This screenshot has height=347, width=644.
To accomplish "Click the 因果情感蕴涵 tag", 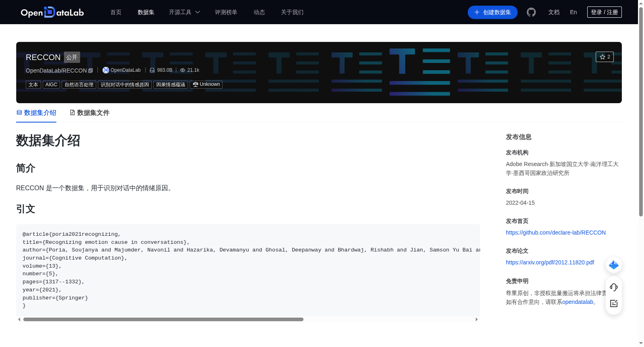I will [x=171, y=85].
